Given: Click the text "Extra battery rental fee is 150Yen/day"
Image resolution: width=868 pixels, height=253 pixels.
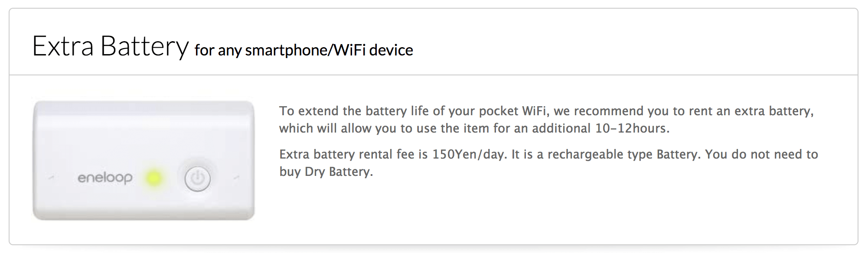Looking at the screenshot, I should click(392, 154).
